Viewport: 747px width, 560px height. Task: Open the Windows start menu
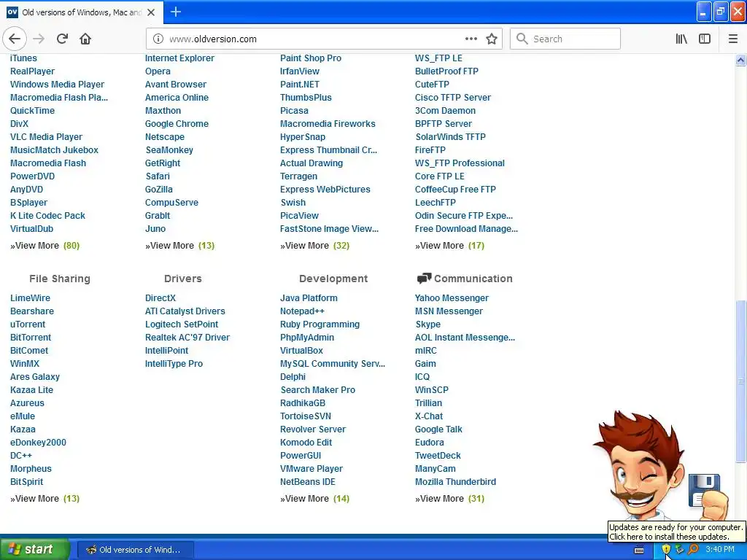35,550
